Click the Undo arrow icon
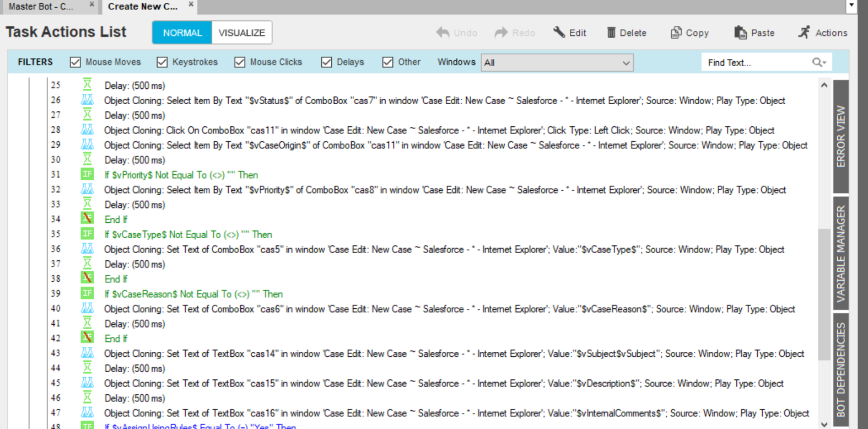This screenshot has width=868, height=429. (x=443, y=33)
